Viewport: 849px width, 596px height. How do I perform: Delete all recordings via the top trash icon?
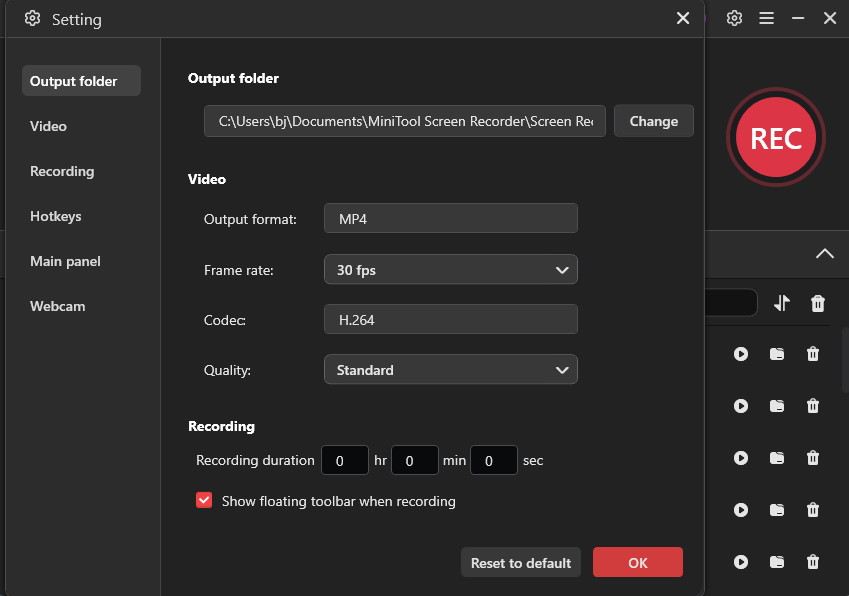[x=817, y=303]
